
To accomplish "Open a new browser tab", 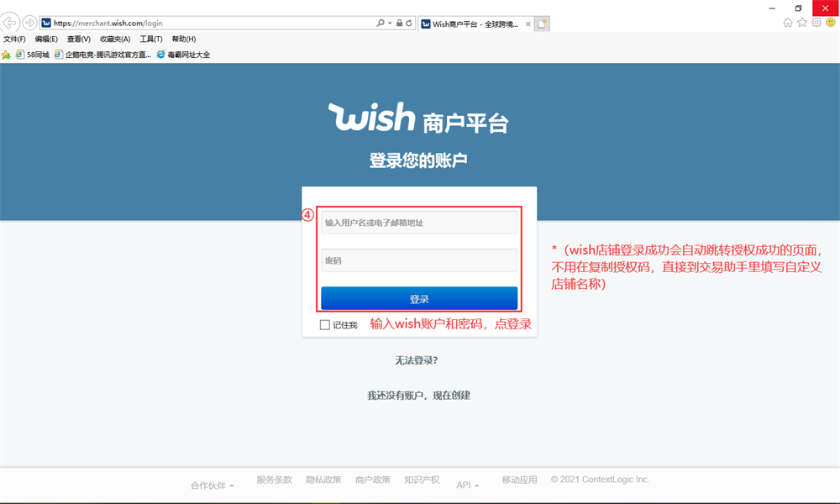I will pyautogui.click(x=542, y=24).
